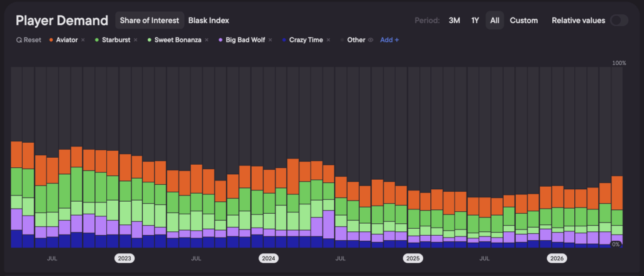Select the 1Y period
The height and width of the screenshot is (276, 644).
point(475,20)
